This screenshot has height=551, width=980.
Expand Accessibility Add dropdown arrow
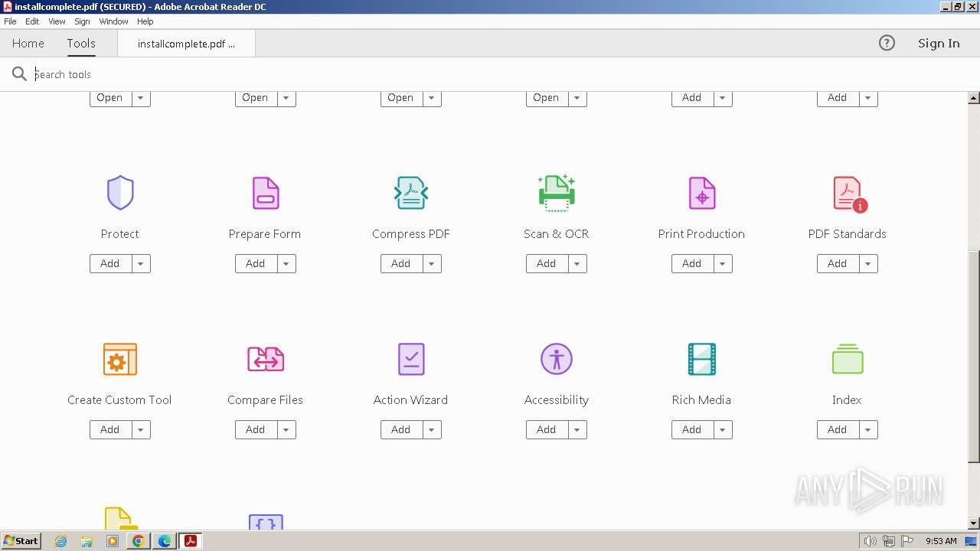[577, 429]
